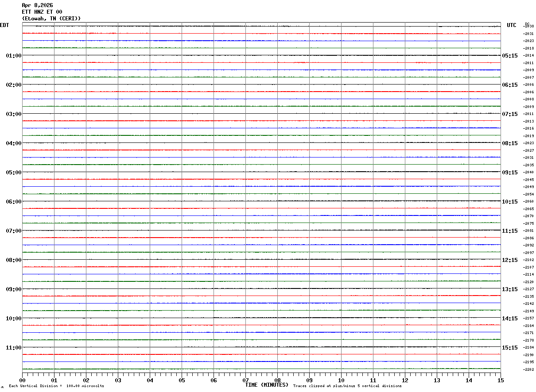Select the DC offset value -2060
The height and width of the screenshot is (392, 536).
[x=529, y=202]
